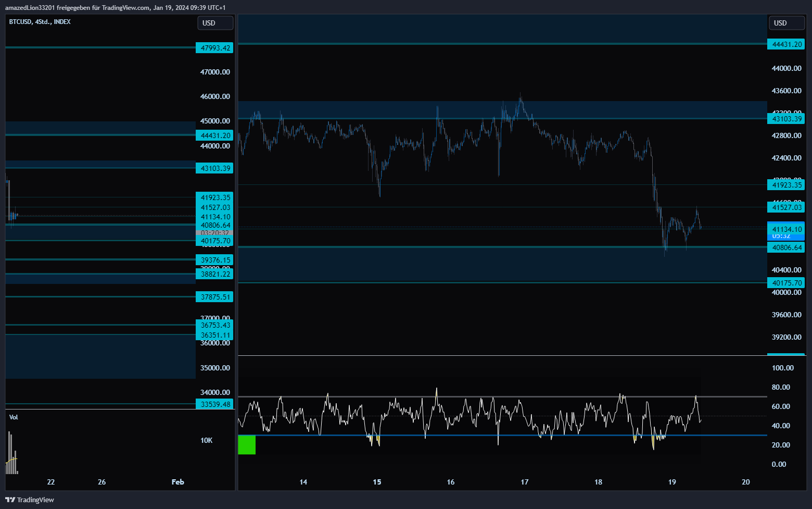The width and height of the screenshot is (812, 509).
Task: Select the 40175.70 label in the right pane
Action: click(x=786, y=283)
